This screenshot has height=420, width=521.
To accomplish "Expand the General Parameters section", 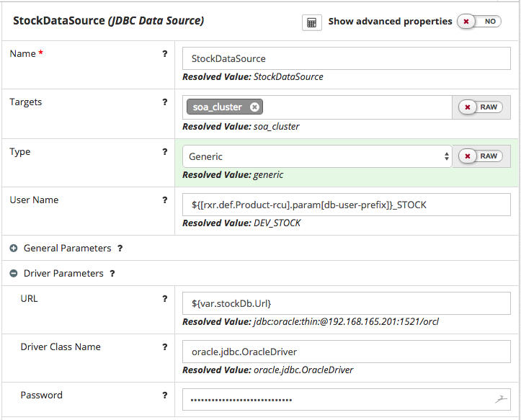I will 14,249.
